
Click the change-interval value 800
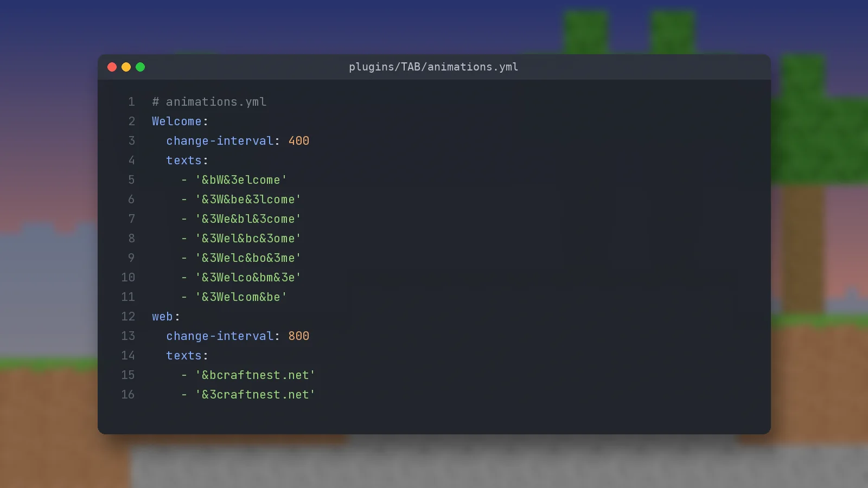pos(299,336)
